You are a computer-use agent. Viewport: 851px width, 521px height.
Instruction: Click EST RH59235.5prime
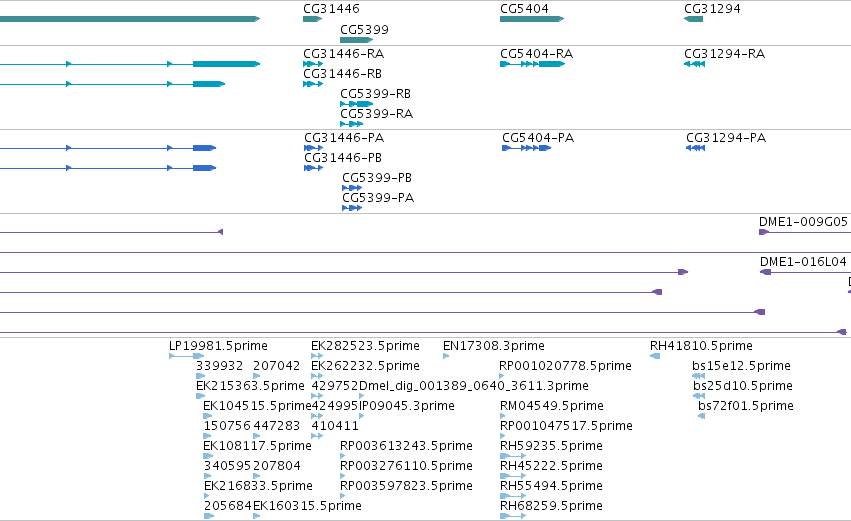pos(513,456)
